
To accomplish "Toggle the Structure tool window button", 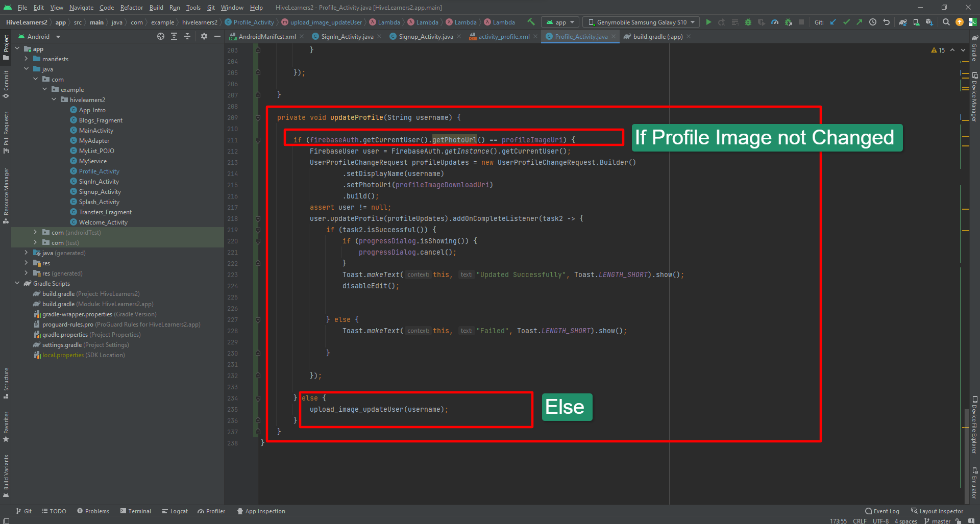I will 6,383.
